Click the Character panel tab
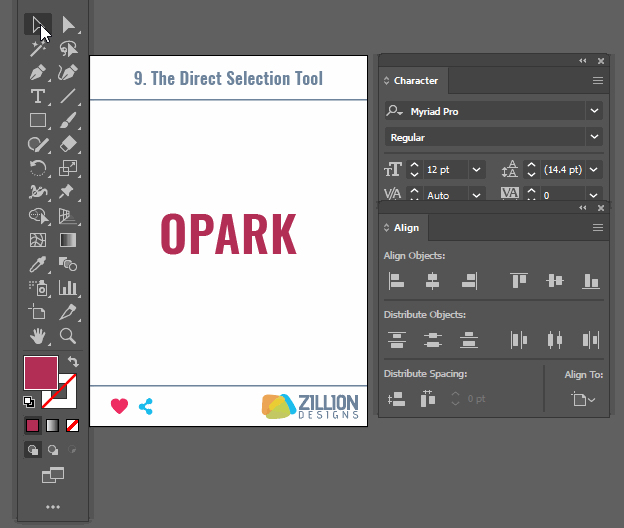This screenshot has width=624, height=528. (x=415, y=81)
